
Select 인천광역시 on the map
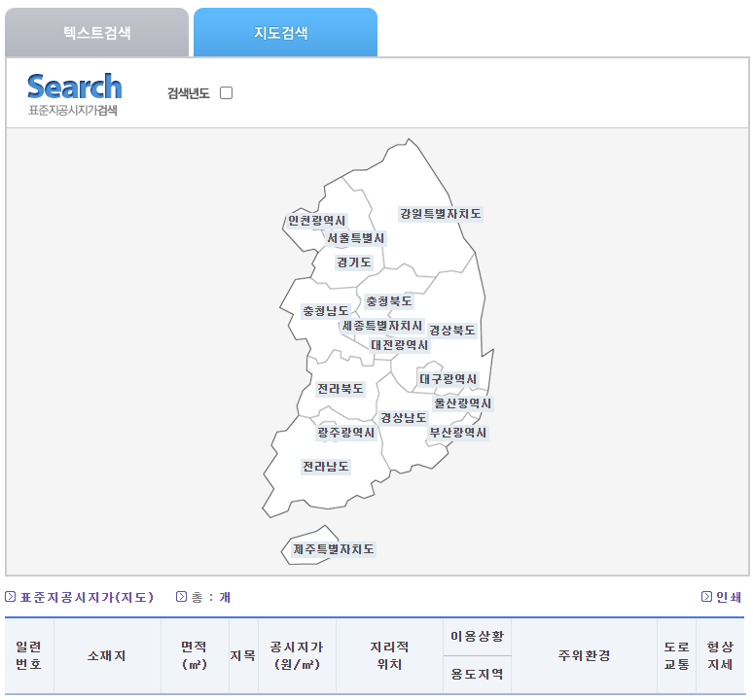click(316, 221)
